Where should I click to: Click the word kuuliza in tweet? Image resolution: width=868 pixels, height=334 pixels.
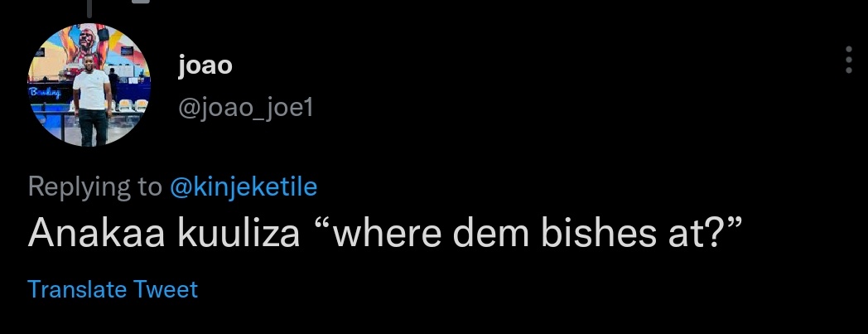pos(239,233)
